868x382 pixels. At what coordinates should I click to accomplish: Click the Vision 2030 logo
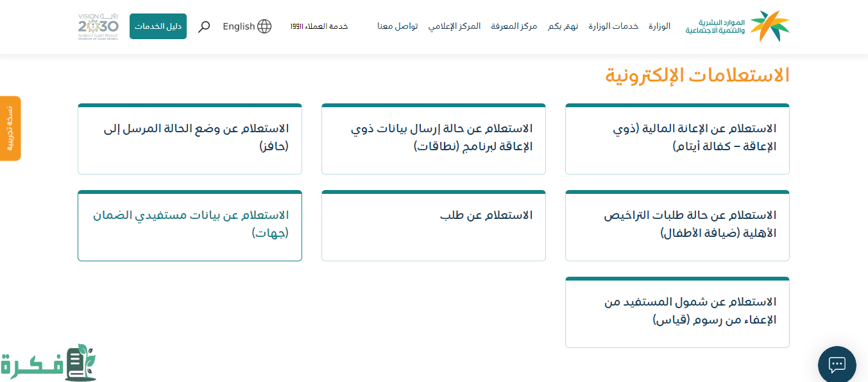click(x=98, y=26)
